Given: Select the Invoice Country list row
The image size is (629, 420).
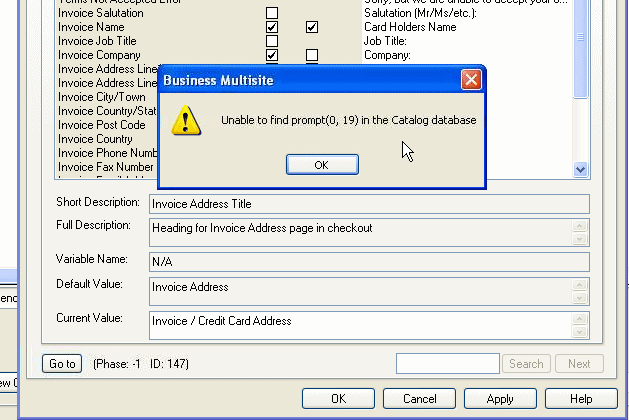Looking at the screenshot, I should (95, 139).
